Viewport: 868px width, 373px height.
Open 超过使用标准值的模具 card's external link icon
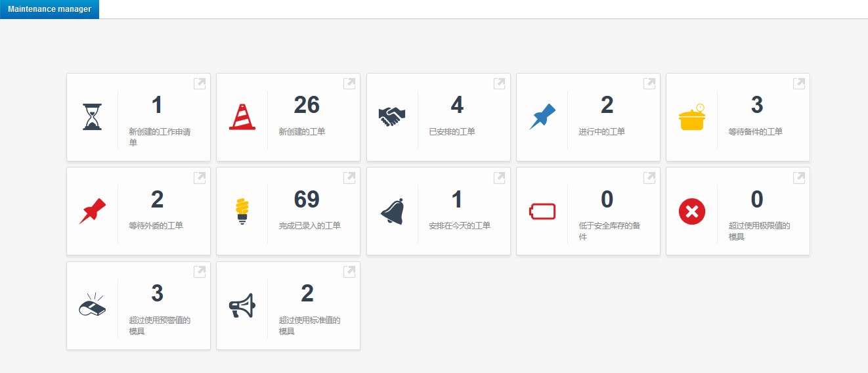click(349, 272)
